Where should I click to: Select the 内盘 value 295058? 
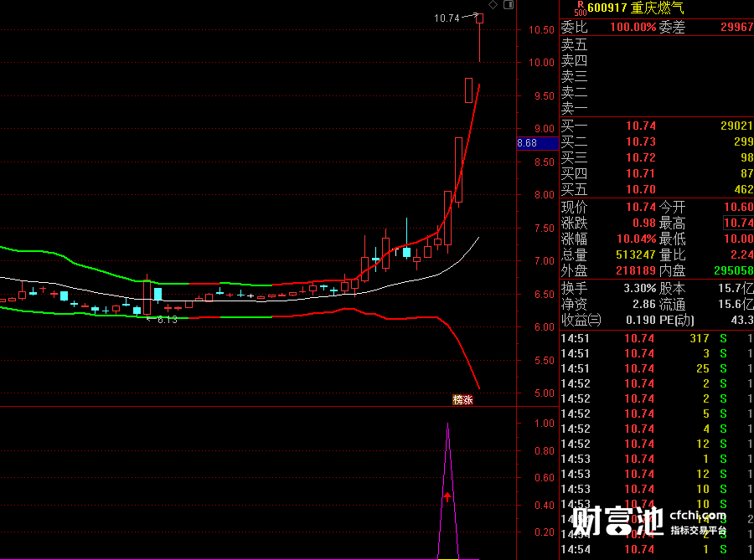coord(734,270)
